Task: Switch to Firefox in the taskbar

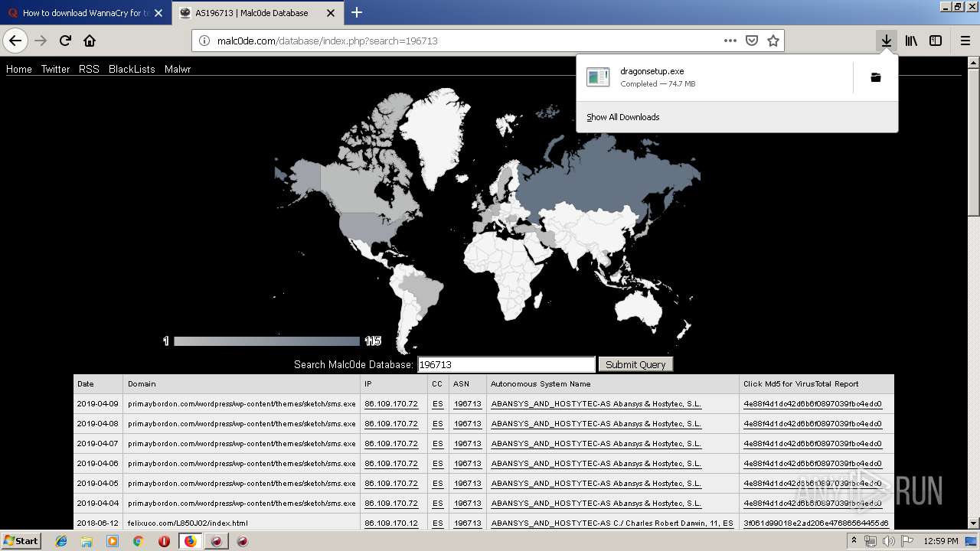Action: (x=190, y=541)
